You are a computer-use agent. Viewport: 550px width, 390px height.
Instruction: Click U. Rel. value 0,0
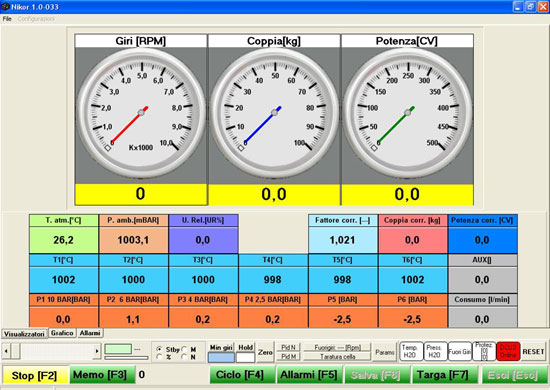pyautogui.click(x=203, y=240)
